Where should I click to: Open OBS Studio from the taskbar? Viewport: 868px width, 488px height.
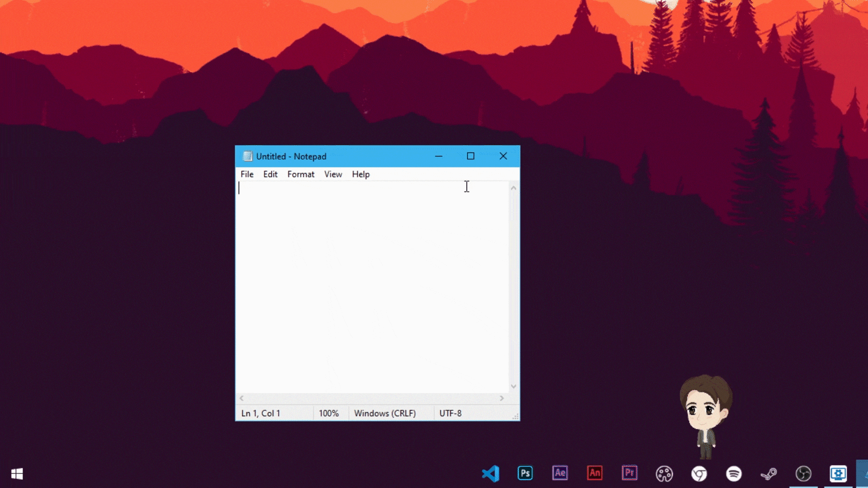tap(803, 474)
